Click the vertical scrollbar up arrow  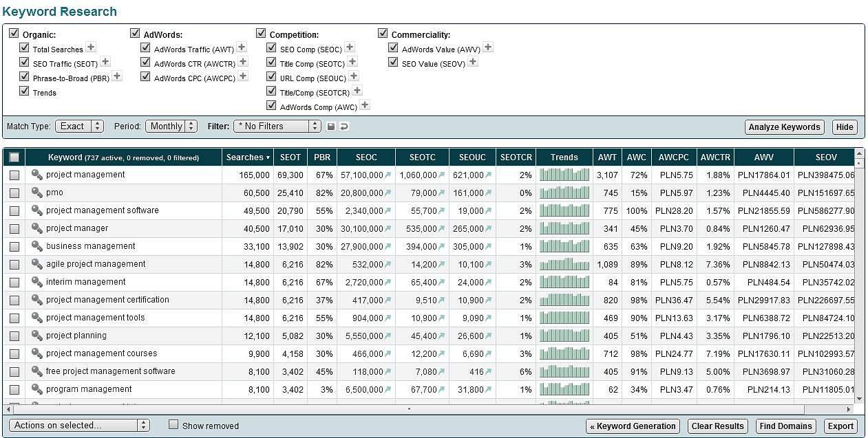[x=859, y=154]
